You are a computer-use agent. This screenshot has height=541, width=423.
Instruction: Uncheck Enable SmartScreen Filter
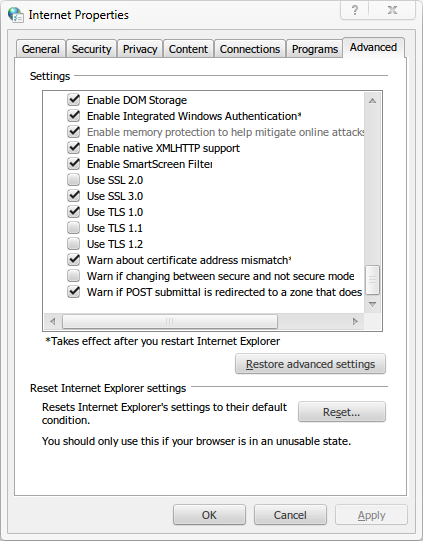73,164
